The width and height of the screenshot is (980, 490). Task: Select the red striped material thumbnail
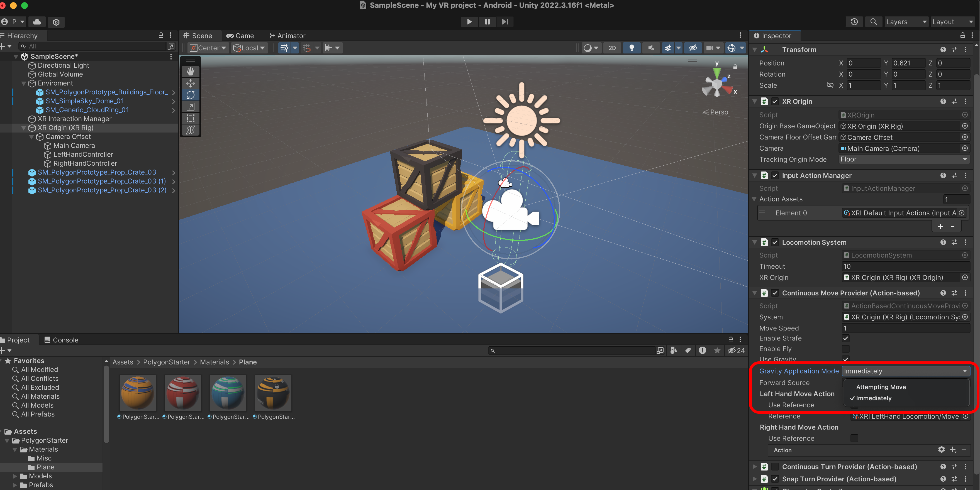pyautogui.click(x=183, y=393)
